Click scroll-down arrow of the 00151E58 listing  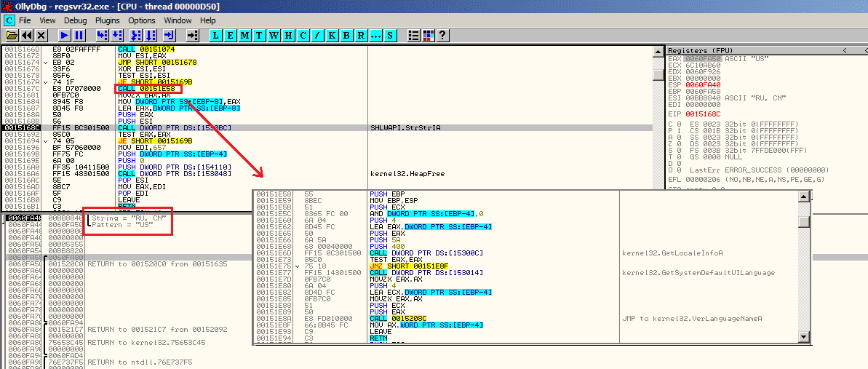[x=803, y=336]
